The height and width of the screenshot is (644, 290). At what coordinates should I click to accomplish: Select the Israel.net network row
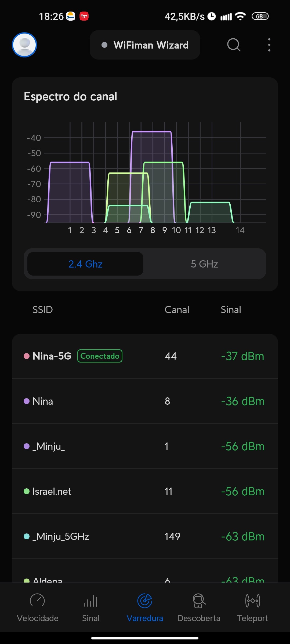(x=145, y=492)
